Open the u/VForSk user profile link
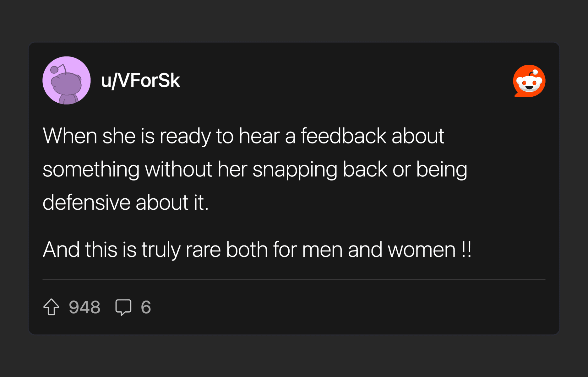588x377 pixels. (x=140, y=80)
